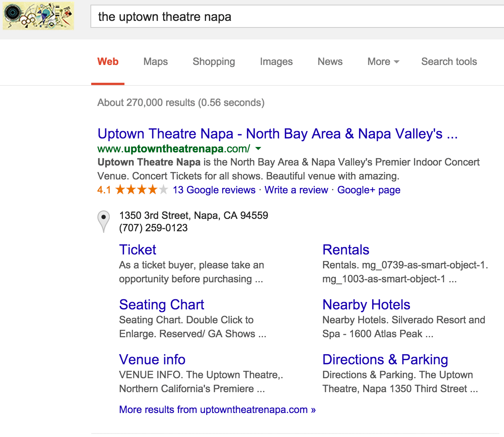Visit the Google+ page link
This screenshot has height=437, width=504.
(x=369, y=190)
